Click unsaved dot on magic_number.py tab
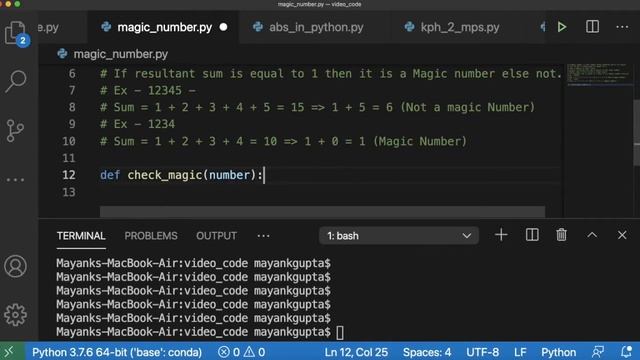 click(x=223, y=27)
